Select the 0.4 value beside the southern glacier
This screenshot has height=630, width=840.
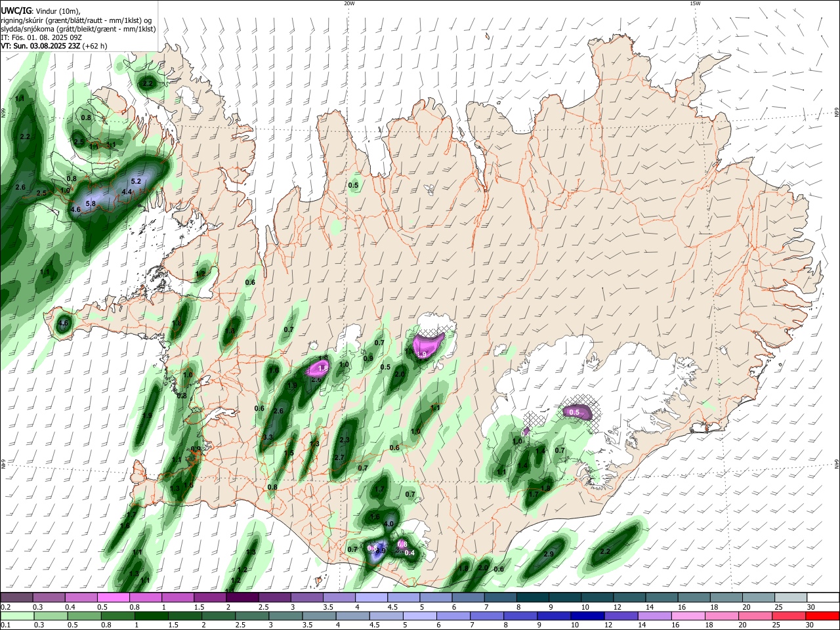coord(409,553)
